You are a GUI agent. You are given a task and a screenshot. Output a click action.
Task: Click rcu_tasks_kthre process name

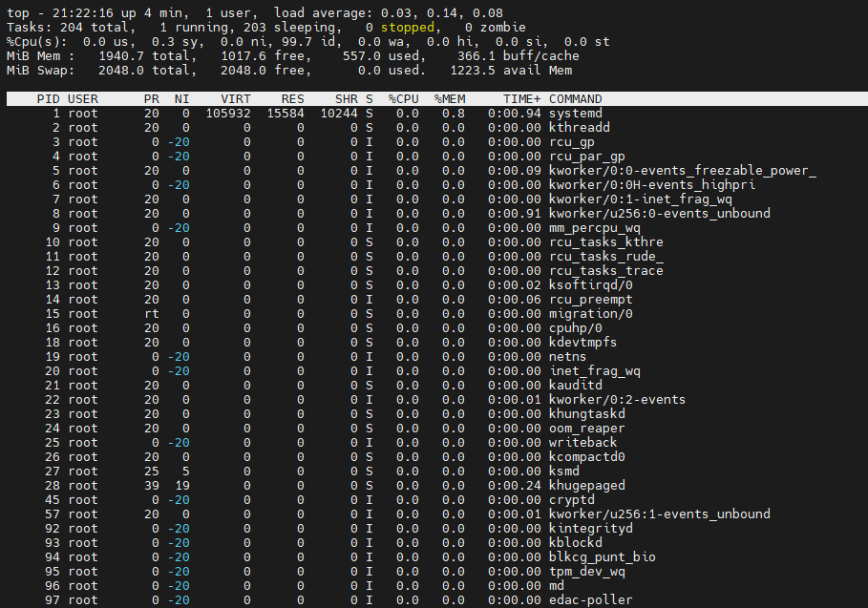click(x=605, y=242)
